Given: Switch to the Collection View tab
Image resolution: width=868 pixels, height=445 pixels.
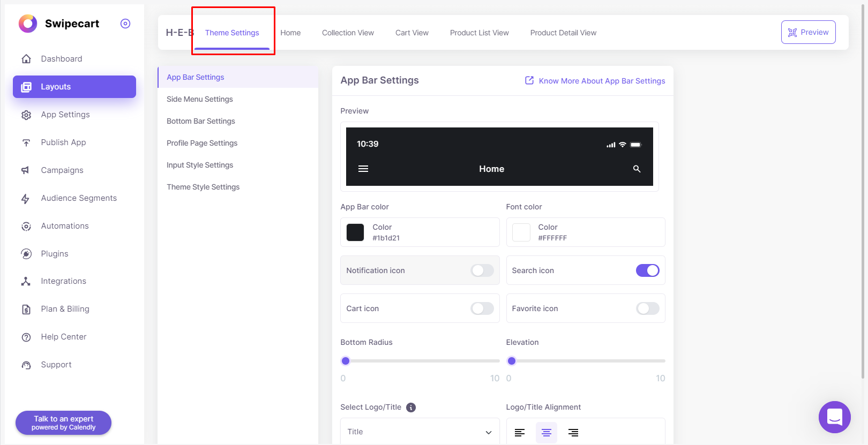Looking at the screenshot, I should [x=348, y=33].
